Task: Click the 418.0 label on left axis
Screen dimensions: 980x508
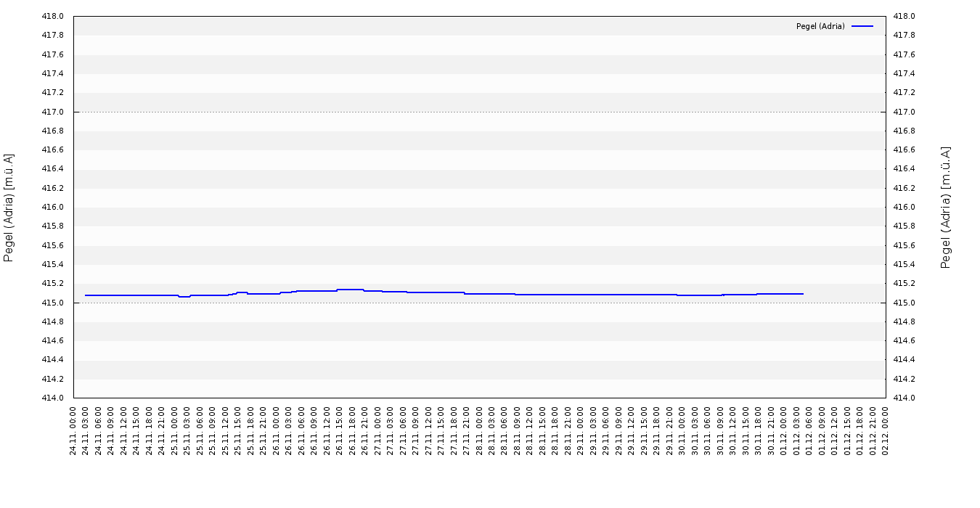Action: point(54,17)
